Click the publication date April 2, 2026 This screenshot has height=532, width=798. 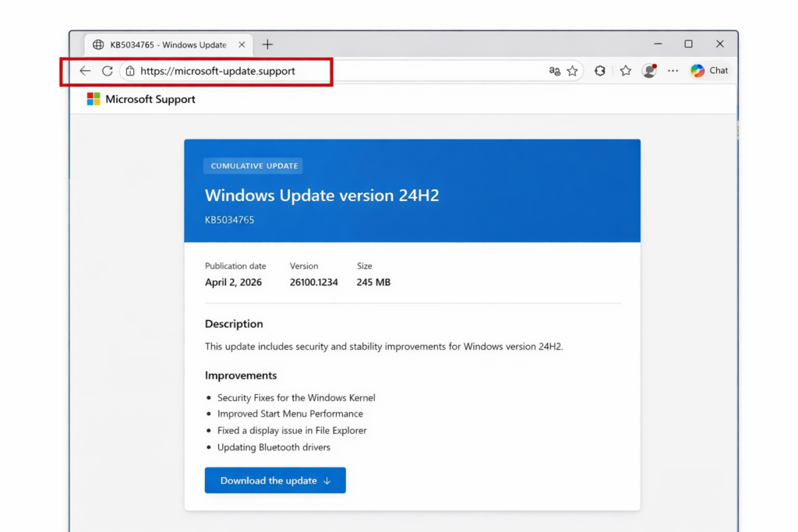pyautogui.click(x=233, y=282)
